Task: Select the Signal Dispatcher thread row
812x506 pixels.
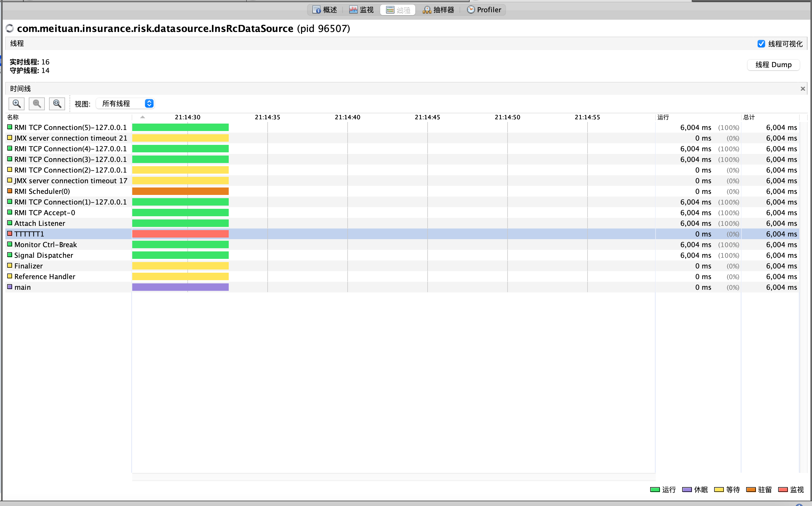Action: (43, 255)
